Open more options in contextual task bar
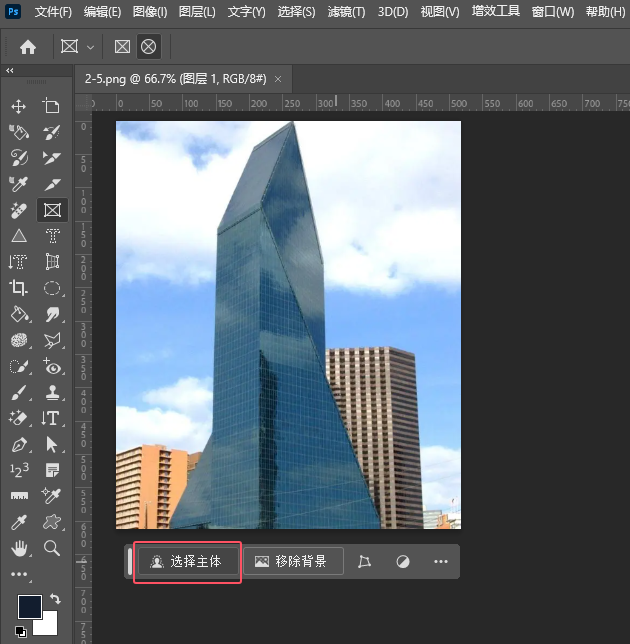 pyautogui.click(x=441, y=562)
